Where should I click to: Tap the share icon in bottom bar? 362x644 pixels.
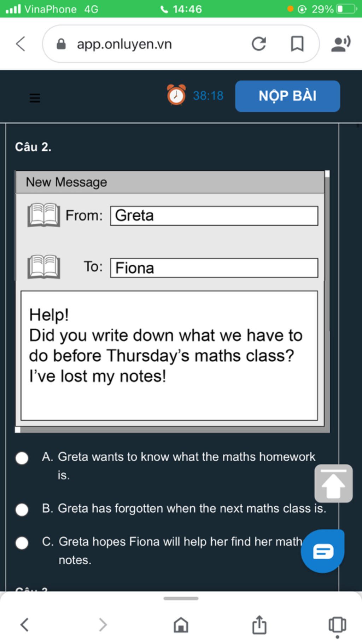[x=259, y=625]
